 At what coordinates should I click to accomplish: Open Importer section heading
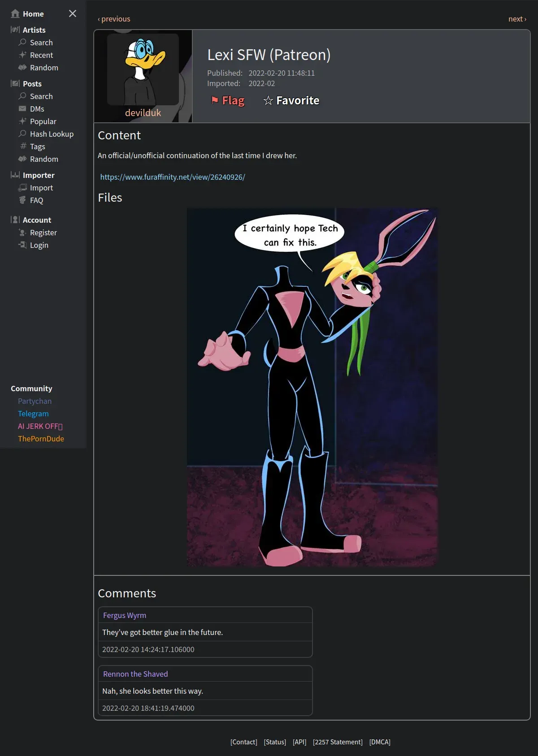39,175
